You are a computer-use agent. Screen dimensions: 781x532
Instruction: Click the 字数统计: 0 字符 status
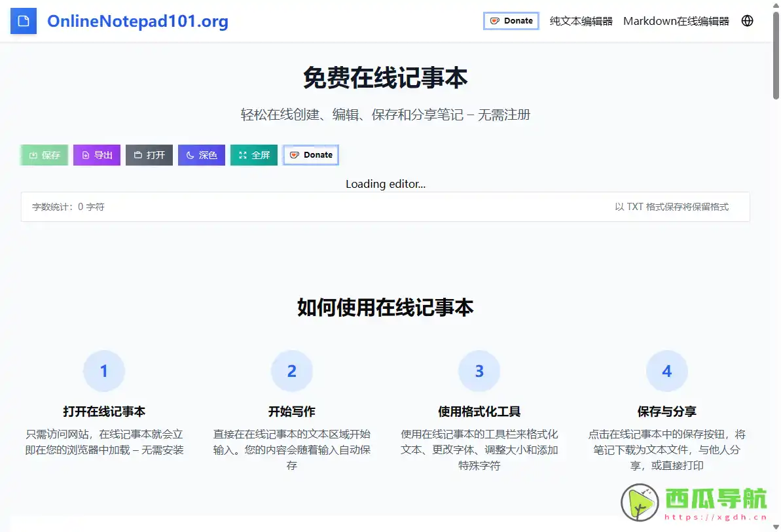click(68, 207)
